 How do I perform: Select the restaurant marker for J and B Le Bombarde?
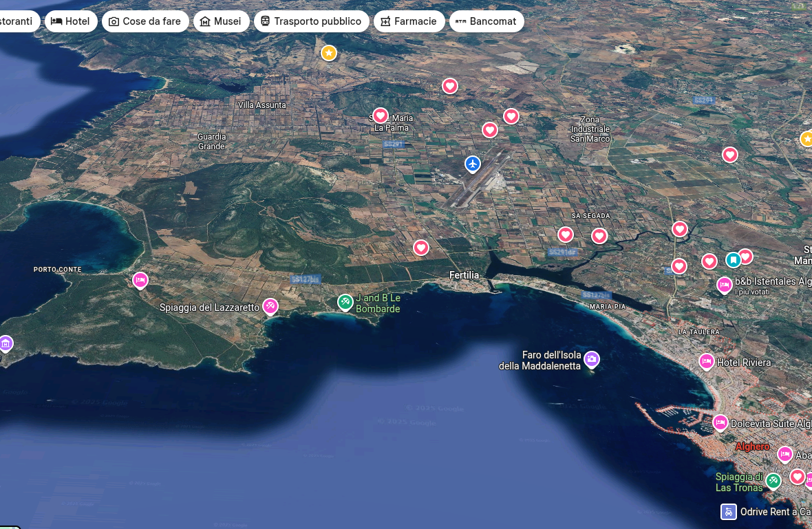(345, 302)
